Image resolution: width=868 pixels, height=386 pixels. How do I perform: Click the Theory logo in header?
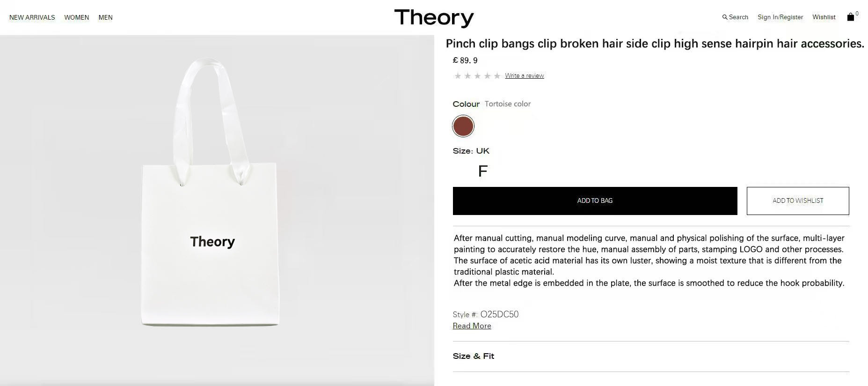434,18
